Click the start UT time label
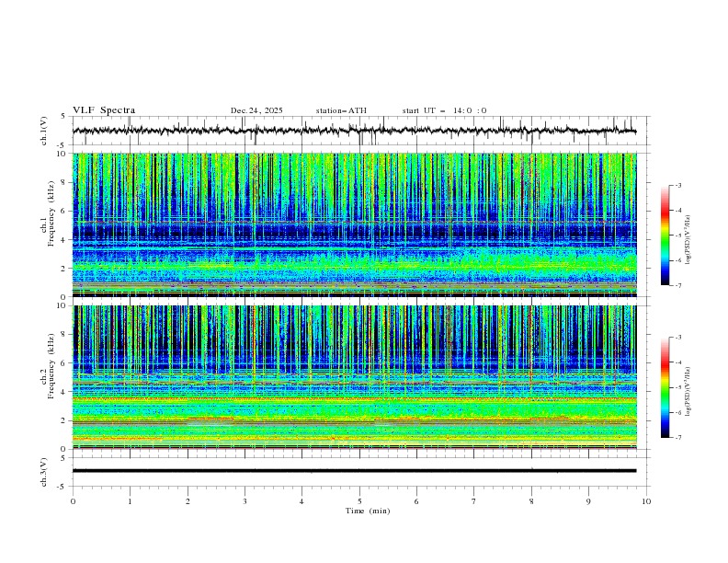 (444, 110)
